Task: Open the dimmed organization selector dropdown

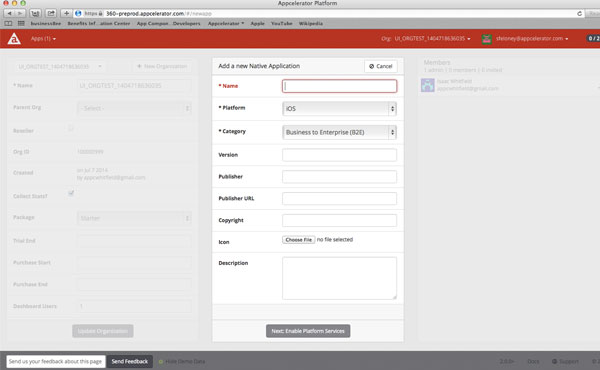Action: [x=59, y=67]
